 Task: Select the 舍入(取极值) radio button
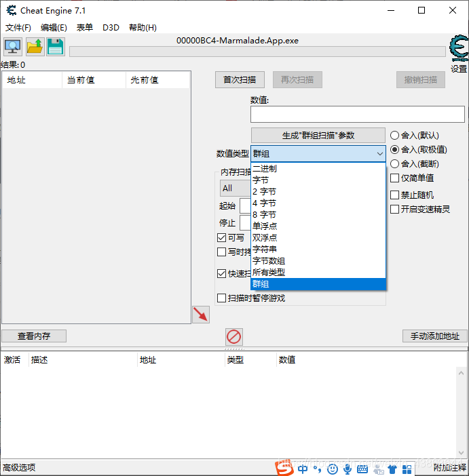[394, 150]
